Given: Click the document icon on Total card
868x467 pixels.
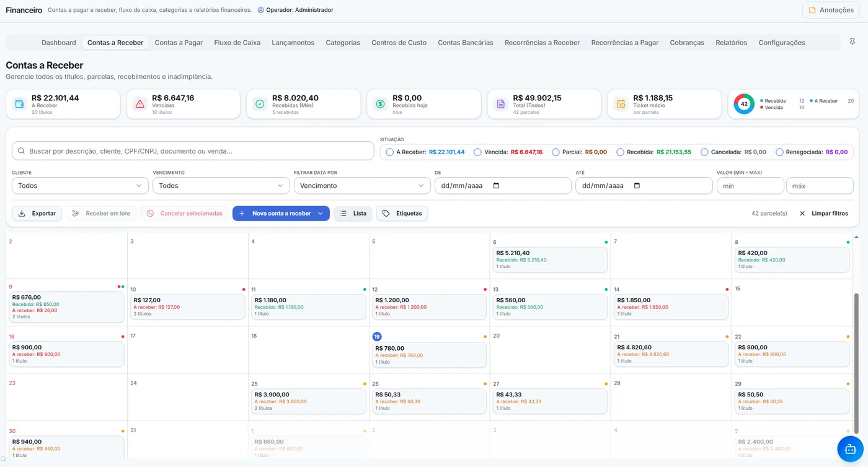Looking at the screenshot, I should (500, 104).
